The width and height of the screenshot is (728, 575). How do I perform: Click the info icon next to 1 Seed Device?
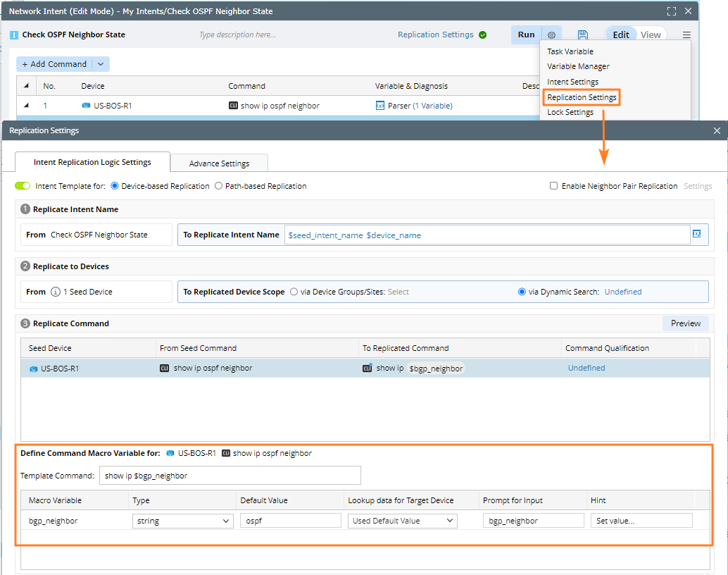[56, 292]
